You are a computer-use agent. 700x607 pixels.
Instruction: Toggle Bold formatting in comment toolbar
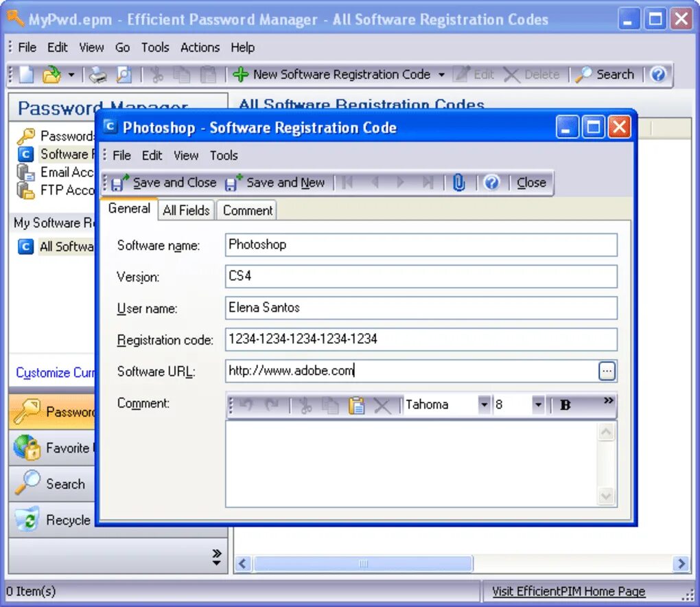(x=565, y=405)
